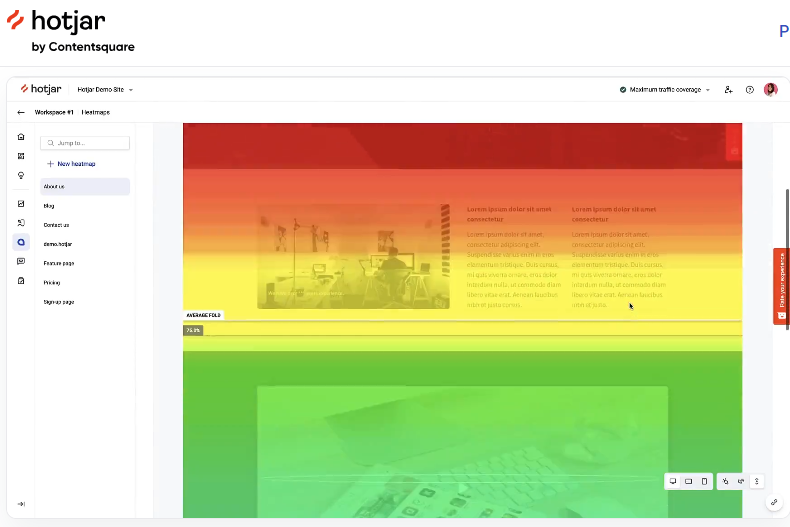This screenshot has width=790, height=527.
Task: Open the Home icon in the left sidebar
Action: pyautogui.click(x=21, y=137)
